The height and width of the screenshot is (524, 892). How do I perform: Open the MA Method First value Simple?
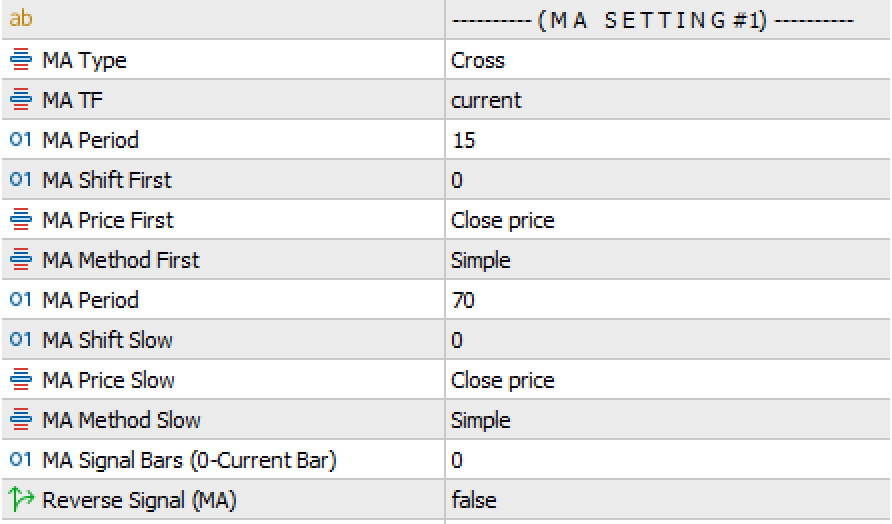[667, 259]
